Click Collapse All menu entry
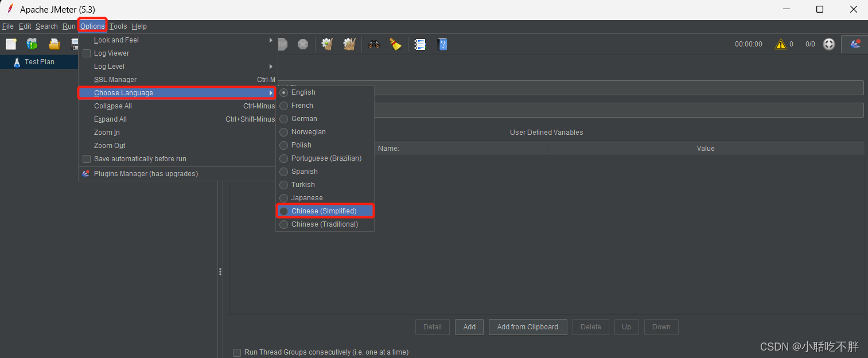This screenshot has width=868, height=358. click(x=178, y=106)
